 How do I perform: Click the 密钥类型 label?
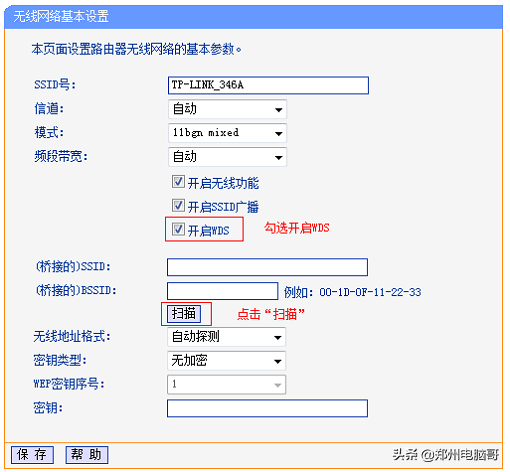click(60, 360)
